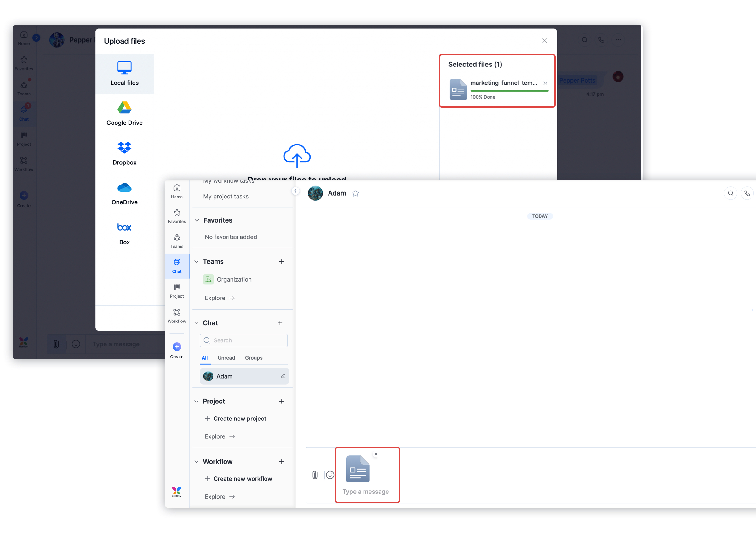Click the upload progress bar for marketing-funnel file
The image size is (756, 553).
[x=509, y=91]
